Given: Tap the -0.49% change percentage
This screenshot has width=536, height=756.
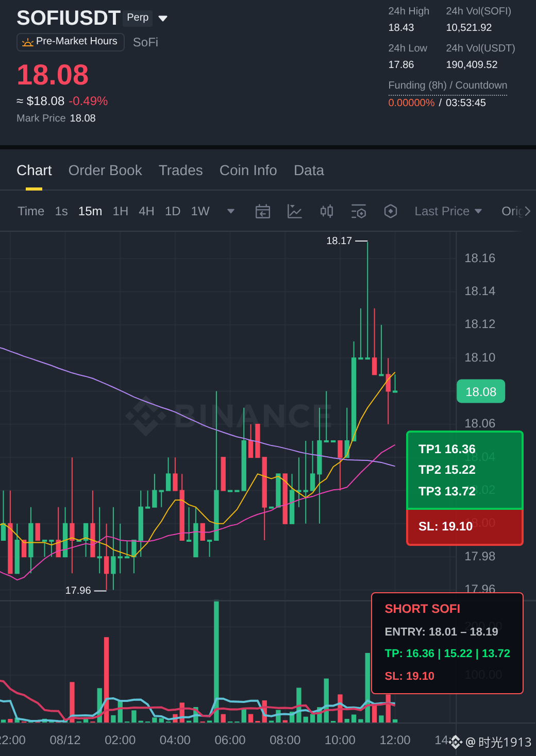Looking at the screenshot, I should tap(88, 101).
